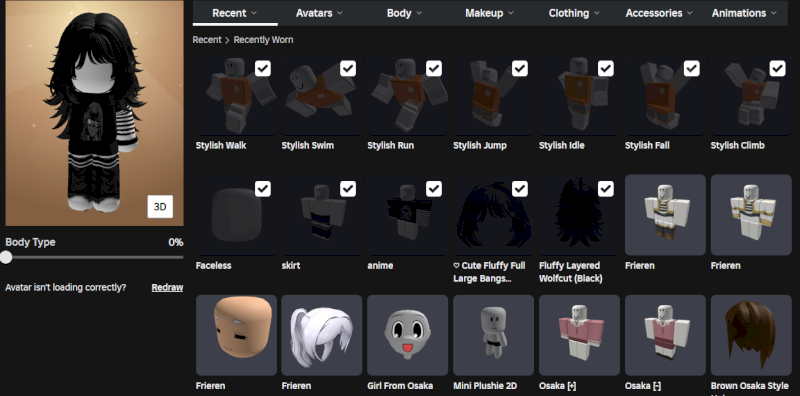800x396 pixels.
Task: Uncheck the anime shirt checkbox
Action: coord(434,189)
